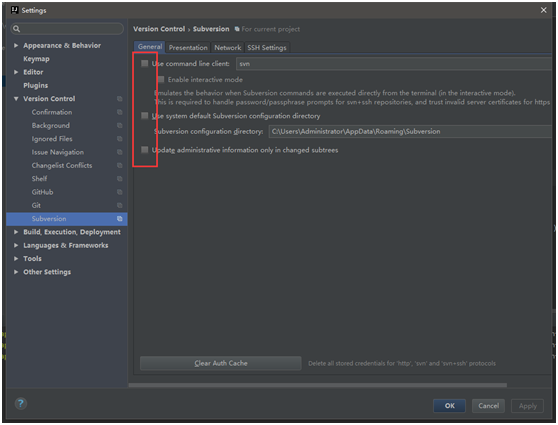
Task: Enable Use command line client checkbox
Action: (144, 63)
